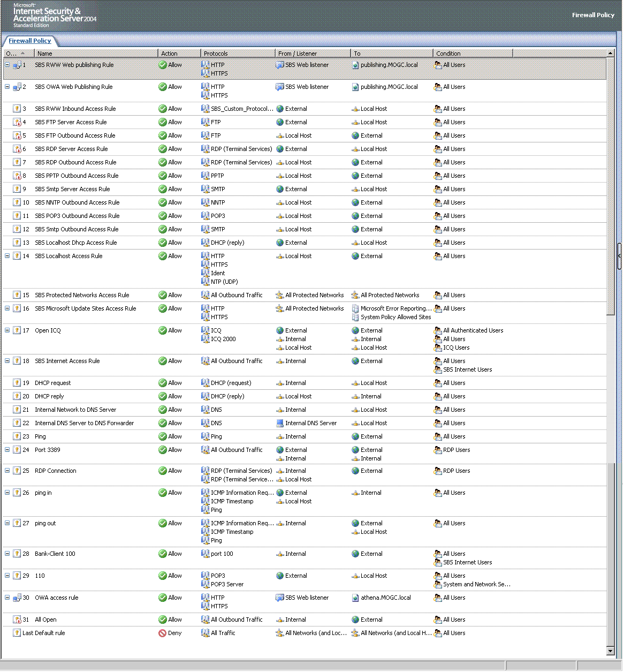Click the publishing.MOGC.local destination icon
Screen dimensions: 624x672
tap(355, 65)
